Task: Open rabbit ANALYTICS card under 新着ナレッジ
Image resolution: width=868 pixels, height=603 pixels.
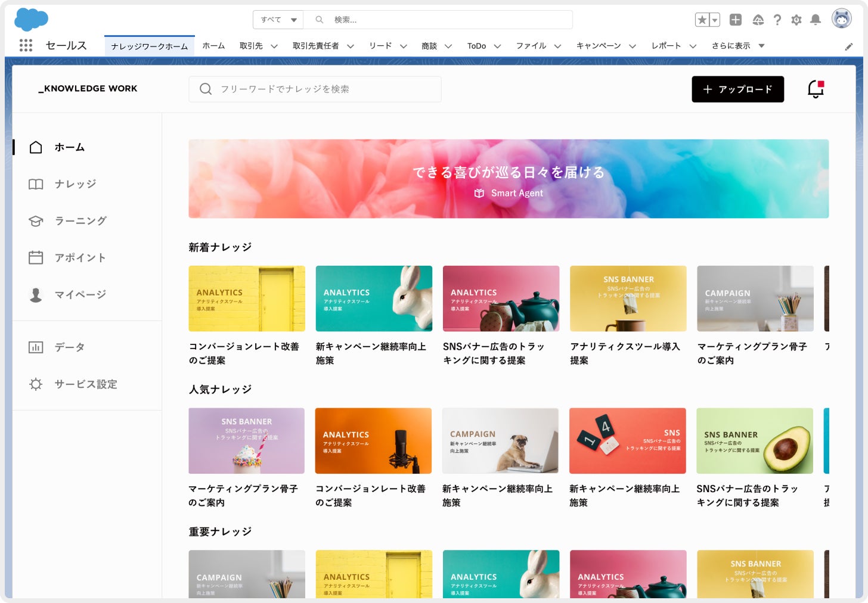Action: 374,299
